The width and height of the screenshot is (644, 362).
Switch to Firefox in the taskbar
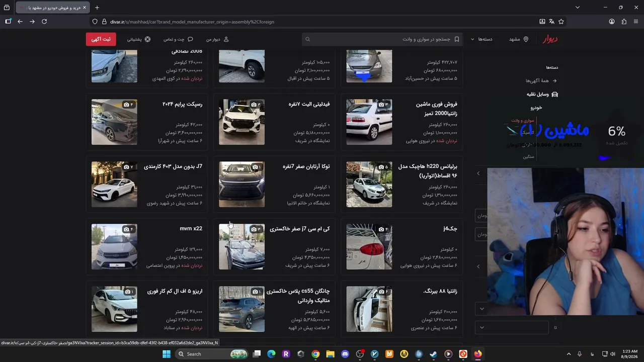tap(477, 354)
